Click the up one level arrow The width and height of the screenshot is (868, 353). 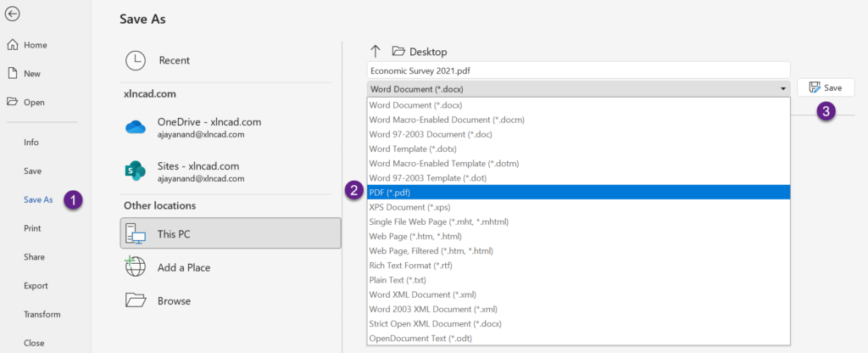[376, 52]
